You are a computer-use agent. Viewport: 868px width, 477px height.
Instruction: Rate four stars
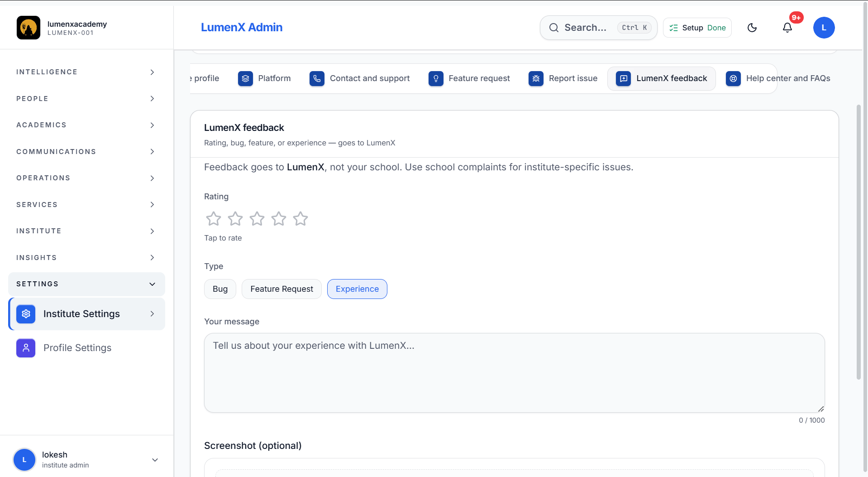click(x=279, y=219)
